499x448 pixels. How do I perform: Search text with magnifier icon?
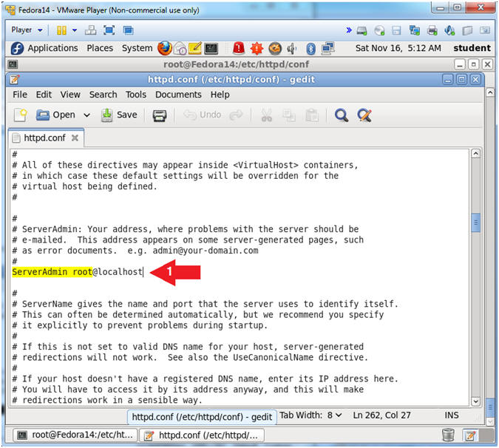pos(342,115)
